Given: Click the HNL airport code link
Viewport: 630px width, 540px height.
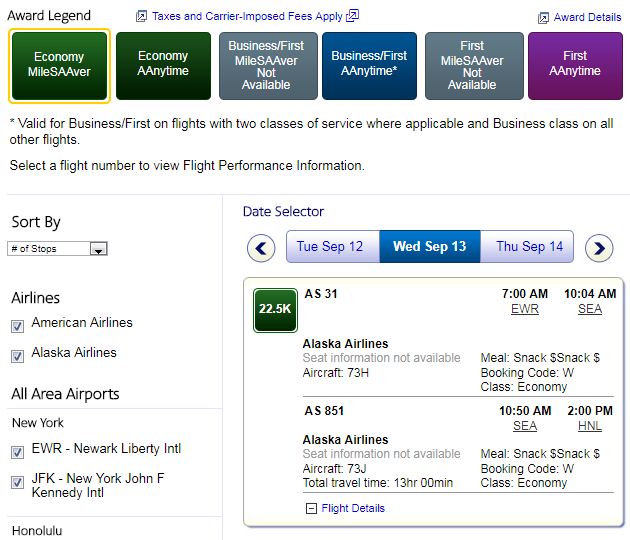Looking at the screenshot, I should pos(590,425).
